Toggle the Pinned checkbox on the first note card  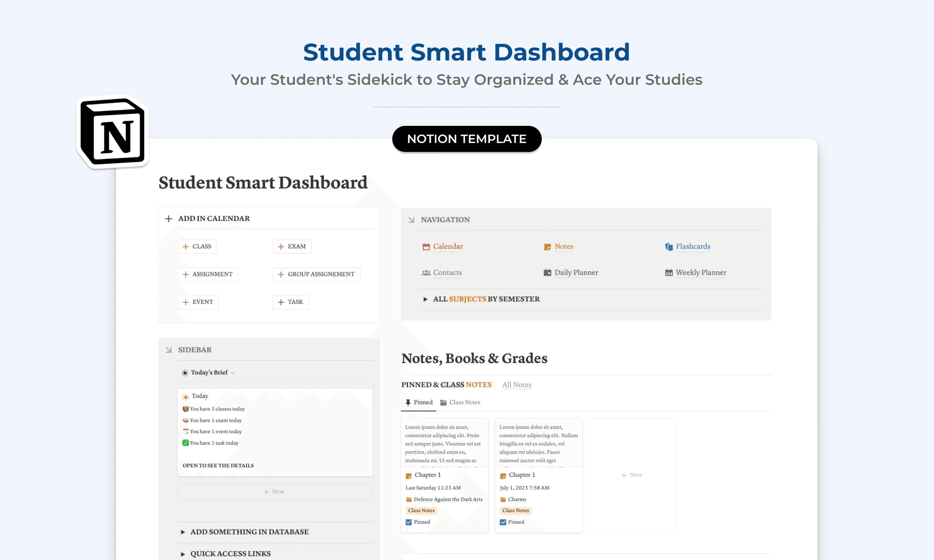[x=409, y=522]
